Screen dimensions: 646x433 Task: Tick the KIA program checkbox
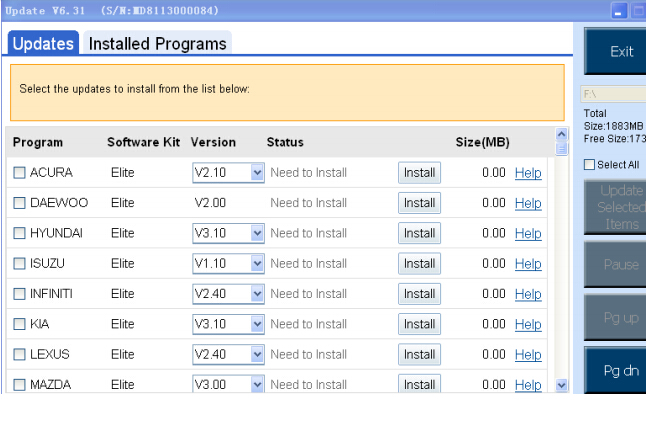pyautogui.click(x=19, y=324)
